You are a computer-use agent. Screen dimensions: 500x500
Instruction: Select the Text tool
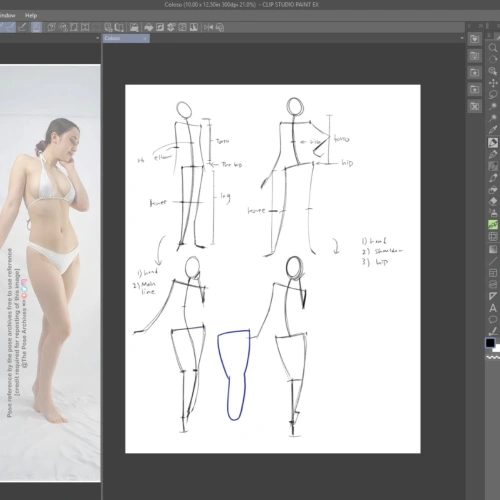pyautogui.click(x=493, y=308)
